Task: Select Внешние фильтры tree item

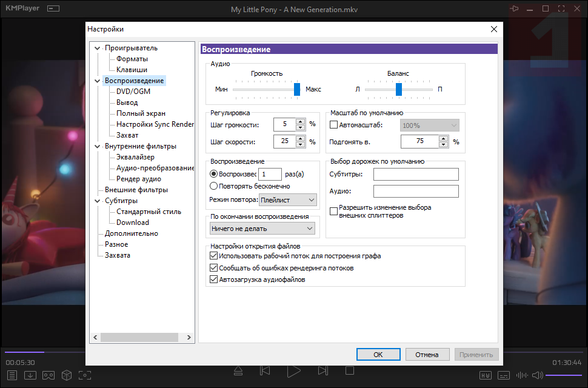Action: pyautogui.click(x=136, y=190)
